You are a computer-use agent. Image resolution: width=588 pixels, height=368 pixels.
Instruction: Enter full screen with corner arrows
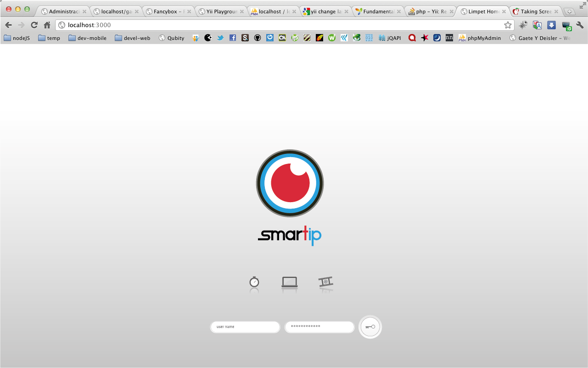(582, 5)
